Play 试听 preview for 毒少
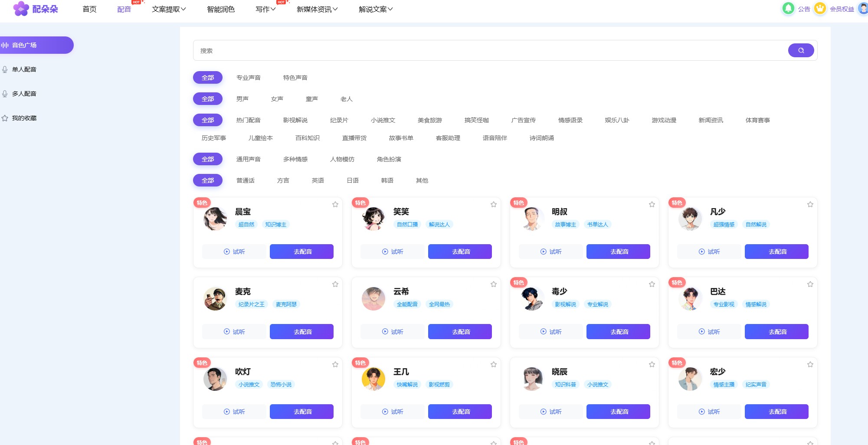Viewport: 868px width, 445px height. pyautogui.click(x=551, y=331)
